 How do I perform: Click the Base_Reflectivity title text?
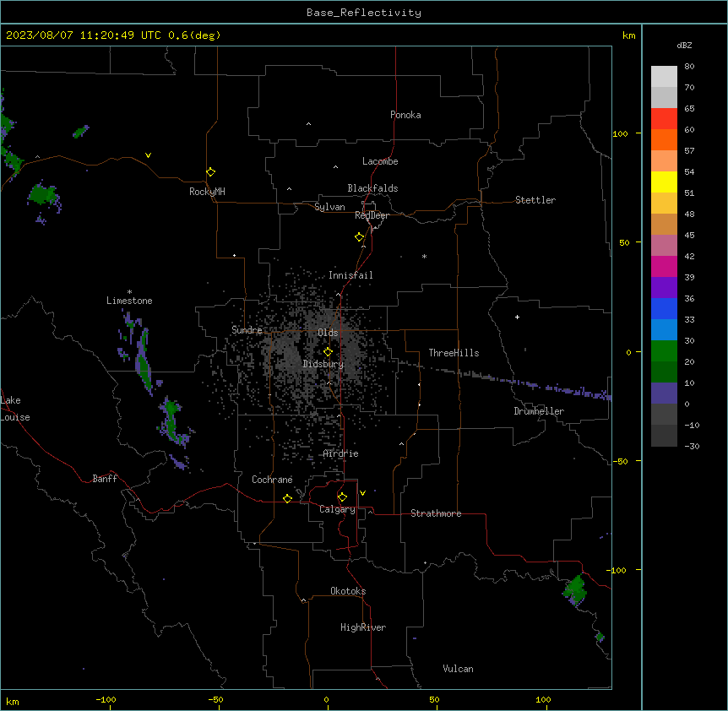364,13
